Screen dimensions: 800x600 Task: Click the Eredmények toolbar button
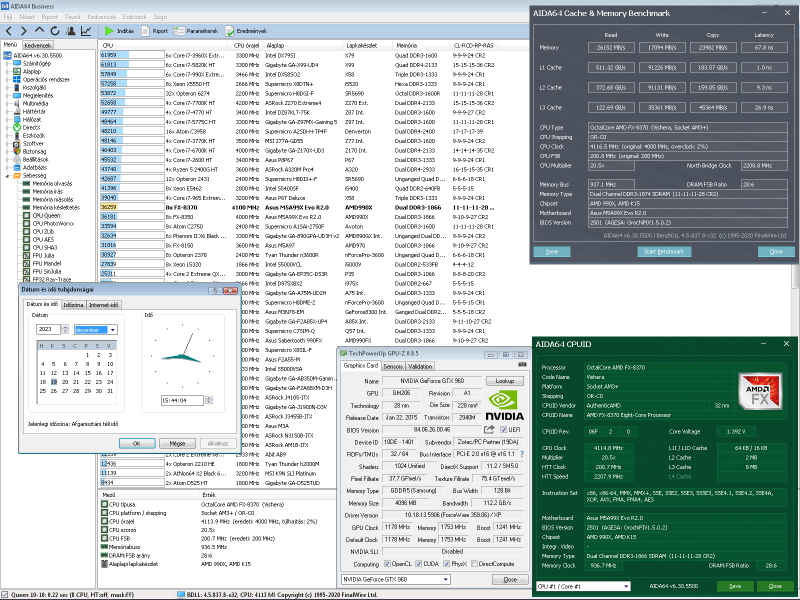click(x=246, y=31)
